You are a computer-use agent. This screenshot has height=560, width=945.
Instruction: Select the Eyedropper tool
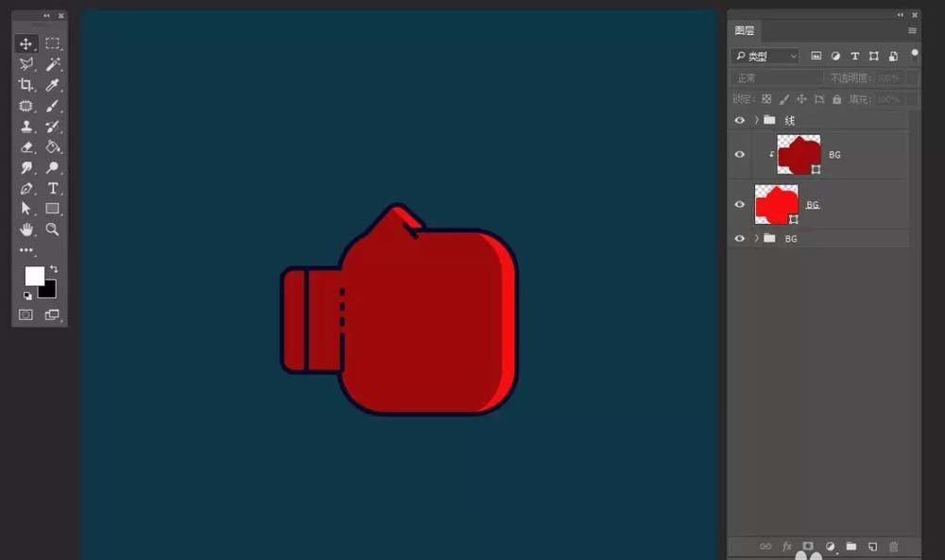(52, 84)
